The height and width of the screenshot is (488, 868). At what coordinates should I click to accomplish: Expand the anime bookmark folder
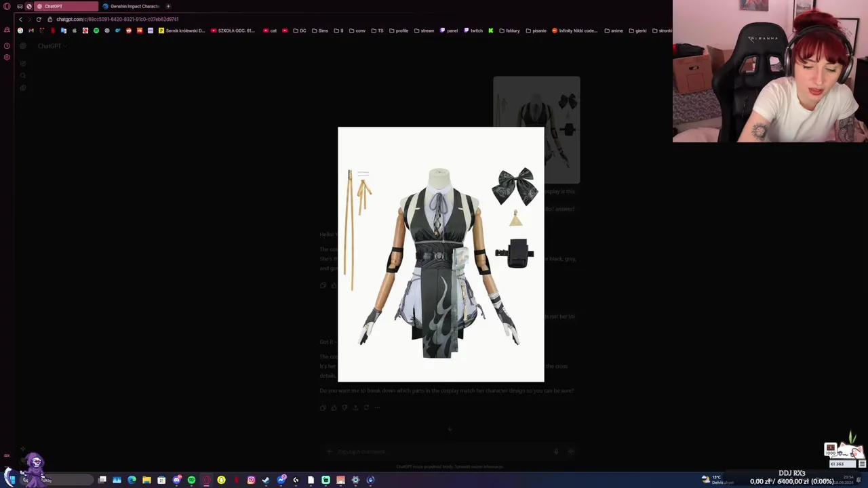click(x=614, y=30)
